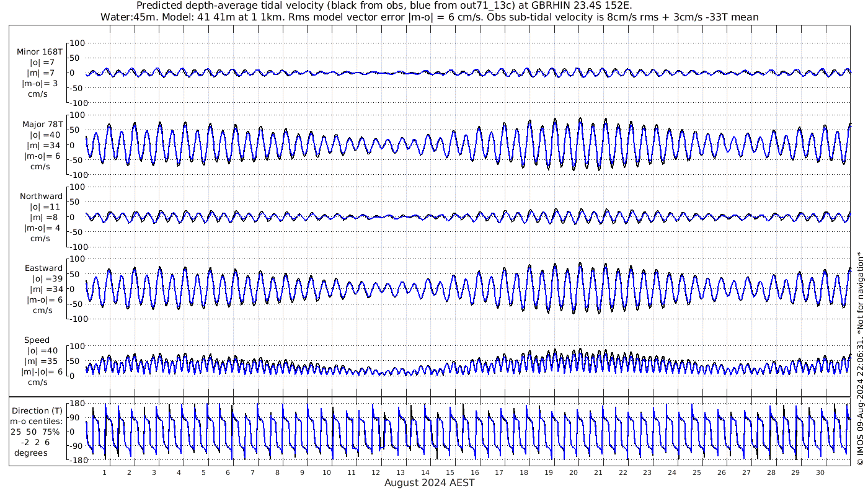Click '25 50 75%' in the Direction panel
This screenshot has height=496, width=868.
coord(35,432)
